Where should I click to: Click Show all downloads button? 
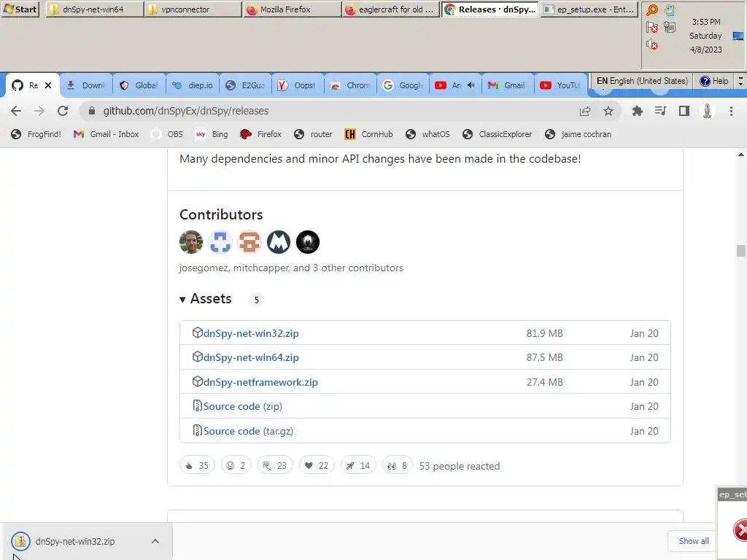point(694,541)
